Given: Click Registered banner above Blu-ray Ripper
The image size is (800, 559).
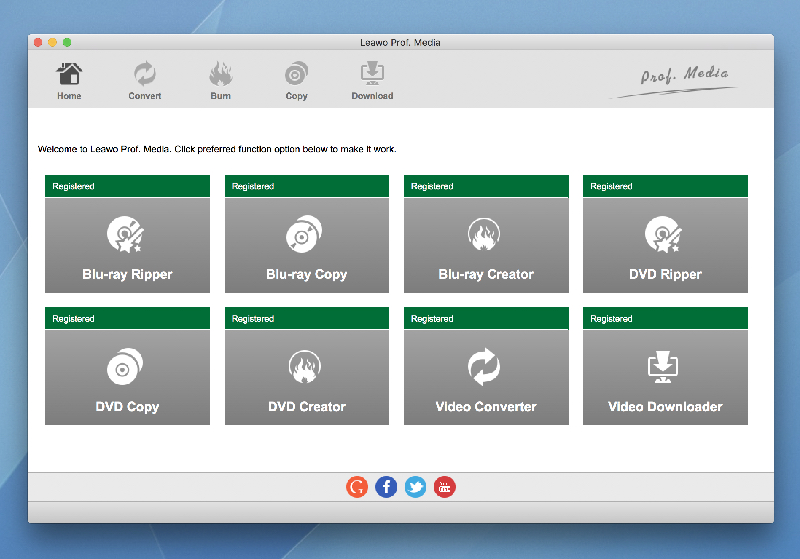Looking at the screenshot, I should tap(128, 186).
